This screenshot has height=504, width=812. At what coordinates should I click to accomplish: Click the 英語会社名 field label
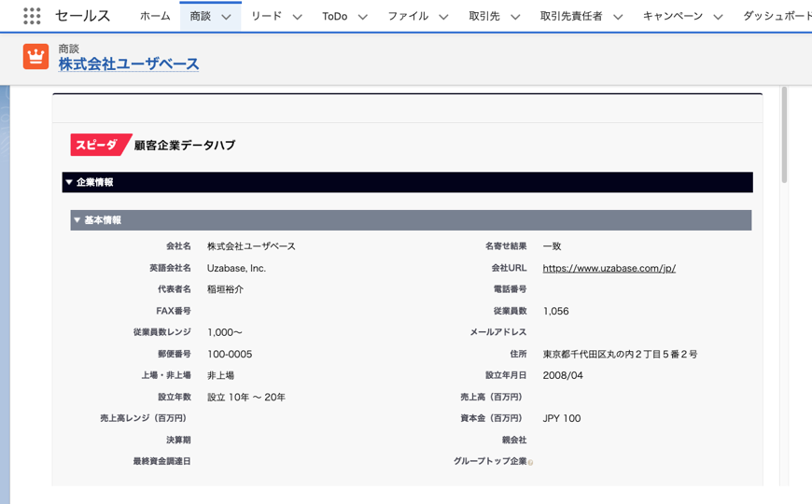171,268
